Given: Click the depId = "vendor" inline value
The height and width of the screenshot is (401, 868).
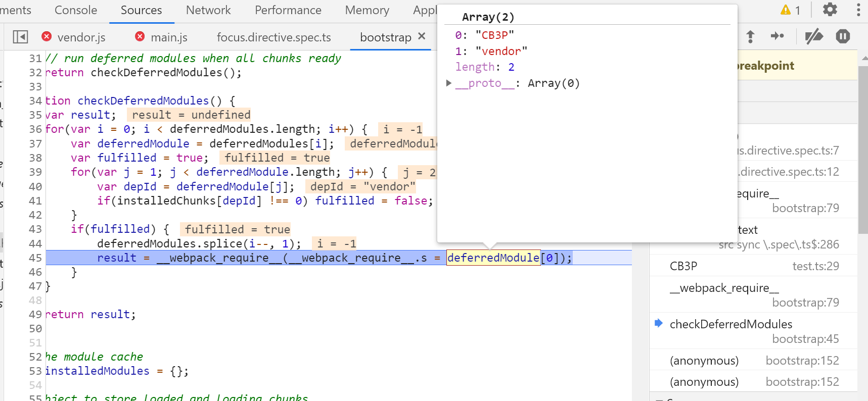Looking at the screenshot, I should [362, 187].
